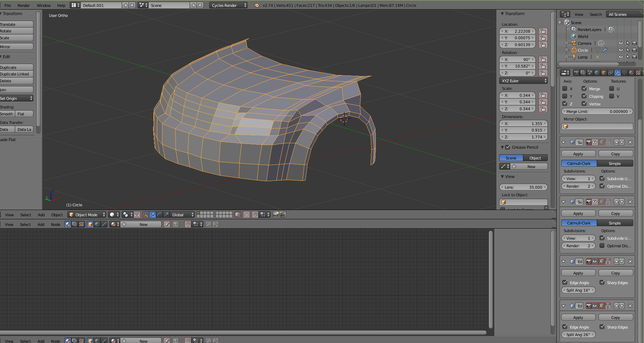Click the Mirror Object input field
Viewport: 644px width, 343px height.
[597, 126]
